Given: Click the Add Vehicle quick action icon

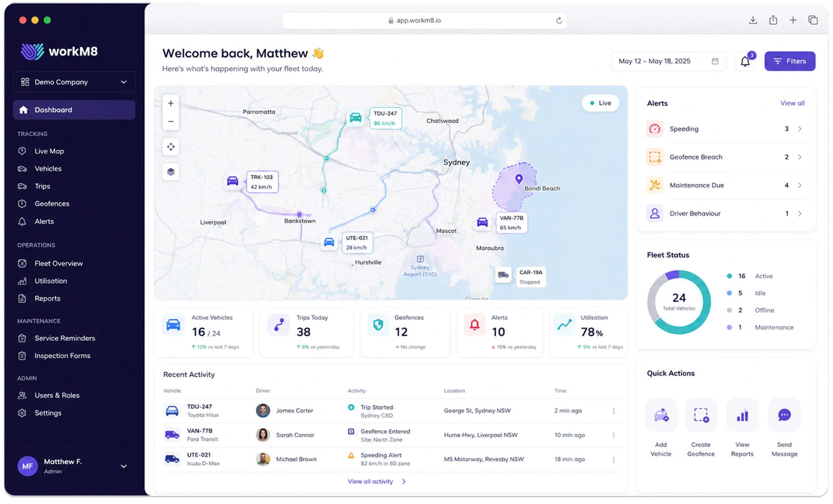Looking at the screenshot, I should coord(661,415).
